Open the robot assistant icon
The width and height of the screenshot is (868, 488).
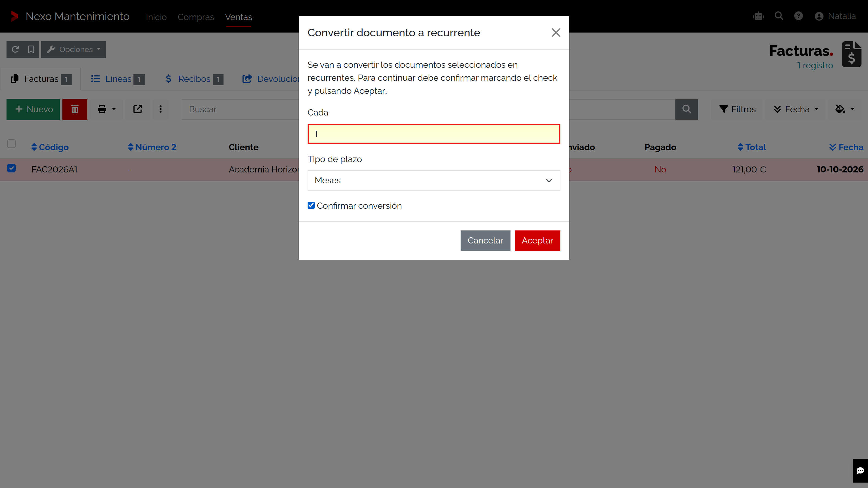click(758, 16)
